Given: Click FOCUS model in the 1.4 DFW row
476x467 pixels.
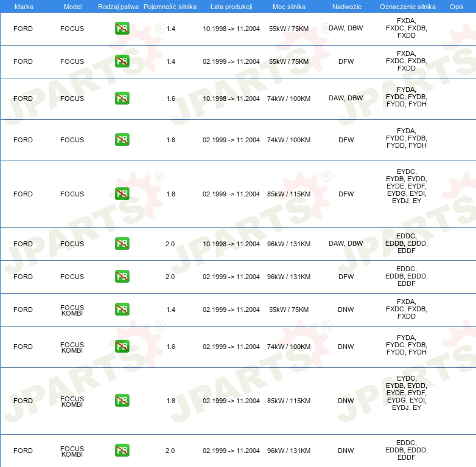Looking at the screenshot, I should pos(72,61).
